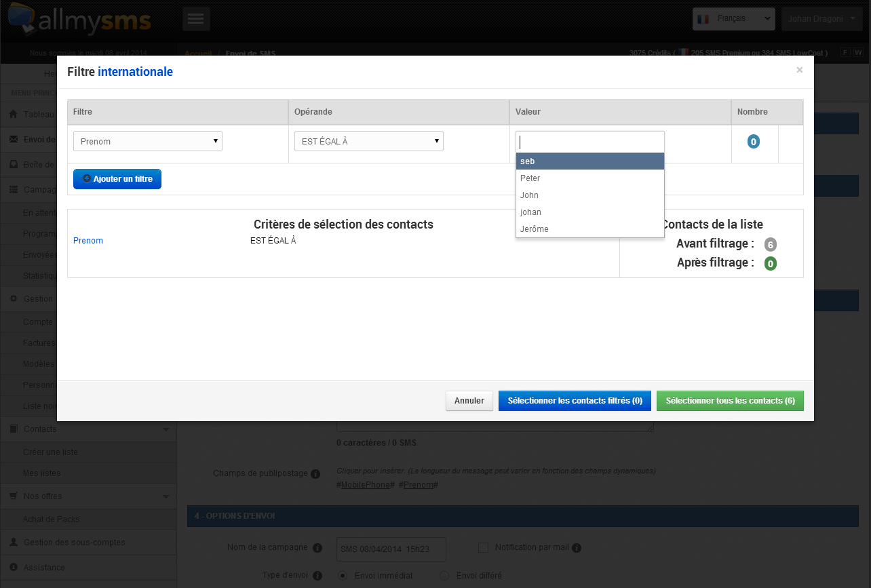The width and height of the screenshot is (871, 588).
Task: Click Accueil breadcrumb link
Action: (198, 53)
